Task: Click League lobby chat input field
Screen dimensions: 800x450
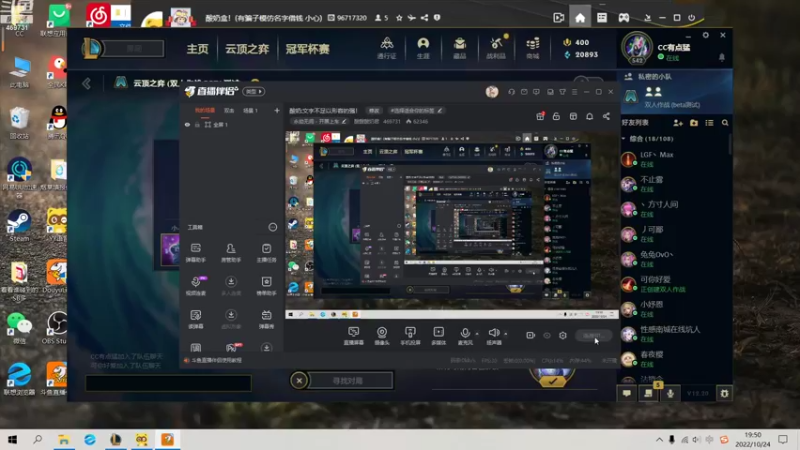Action: tap(168, 383)
